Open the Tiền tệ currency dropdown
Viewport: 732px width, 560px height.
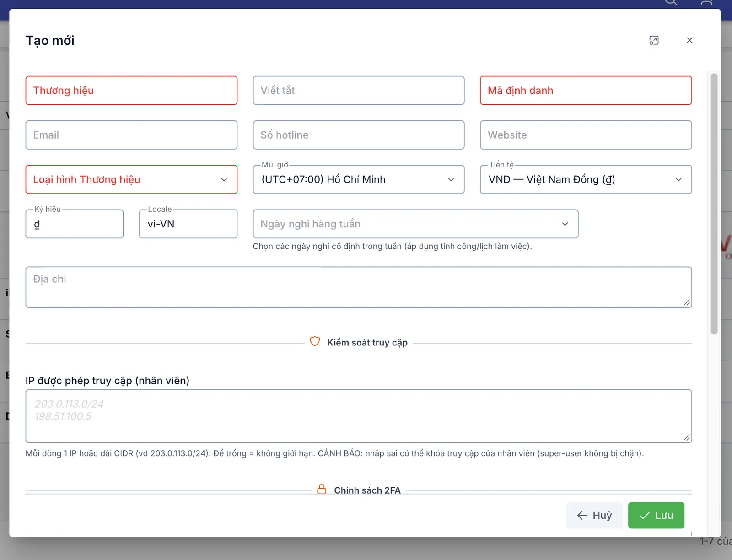[x=586, y=179]
